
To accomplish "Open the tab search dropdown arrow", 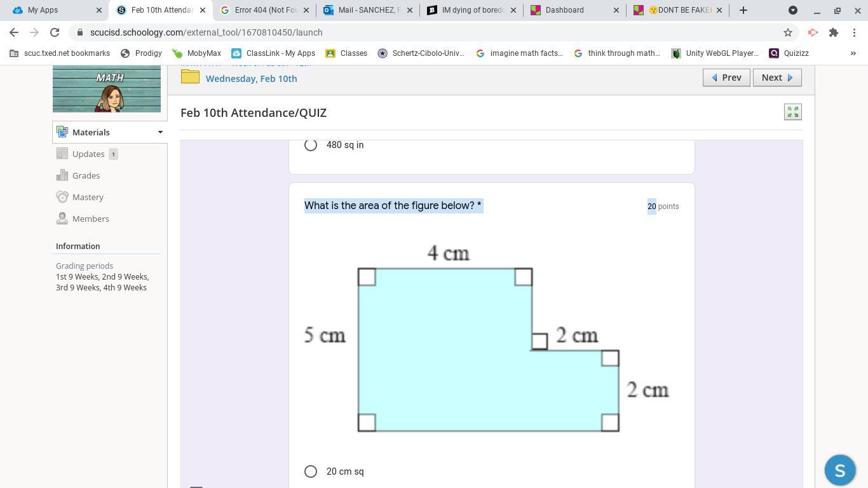I will [x=793, y=10].
